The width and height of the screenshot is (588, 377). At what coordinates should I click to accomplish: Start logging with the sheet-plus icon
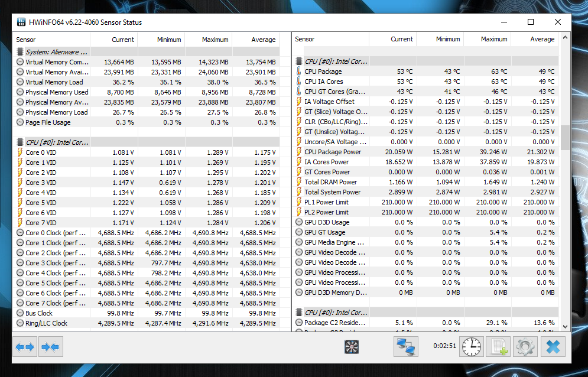(498, 347)
